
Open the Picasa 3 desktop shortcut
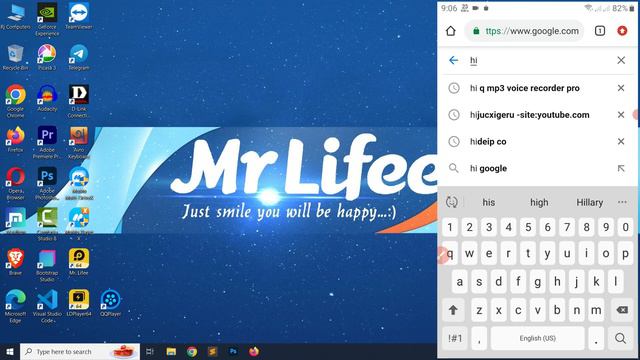tap(47, 58)
